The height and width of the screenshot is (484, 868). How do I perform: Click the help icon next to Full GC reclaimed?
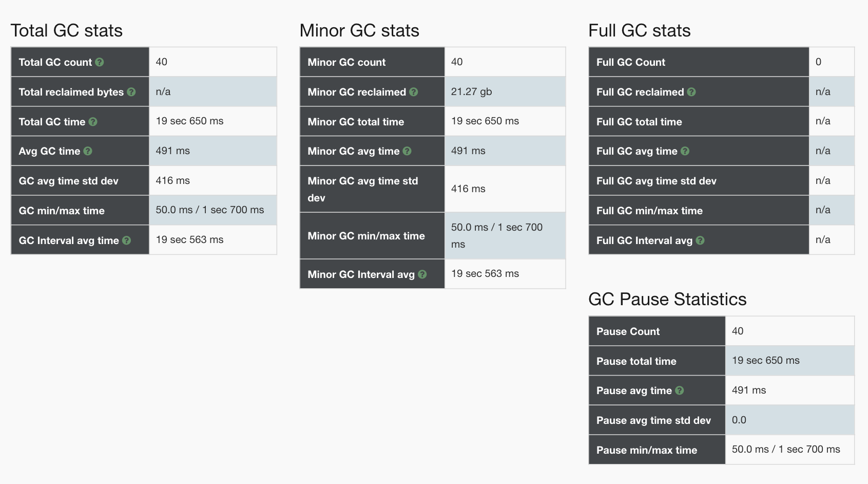coord(691,92)
